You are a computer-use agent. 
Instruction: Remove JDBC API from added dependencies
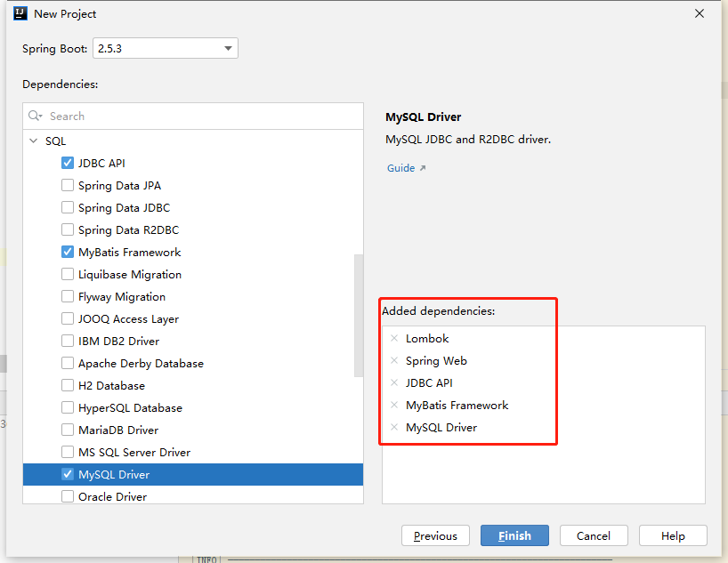(x=394, y=383)
